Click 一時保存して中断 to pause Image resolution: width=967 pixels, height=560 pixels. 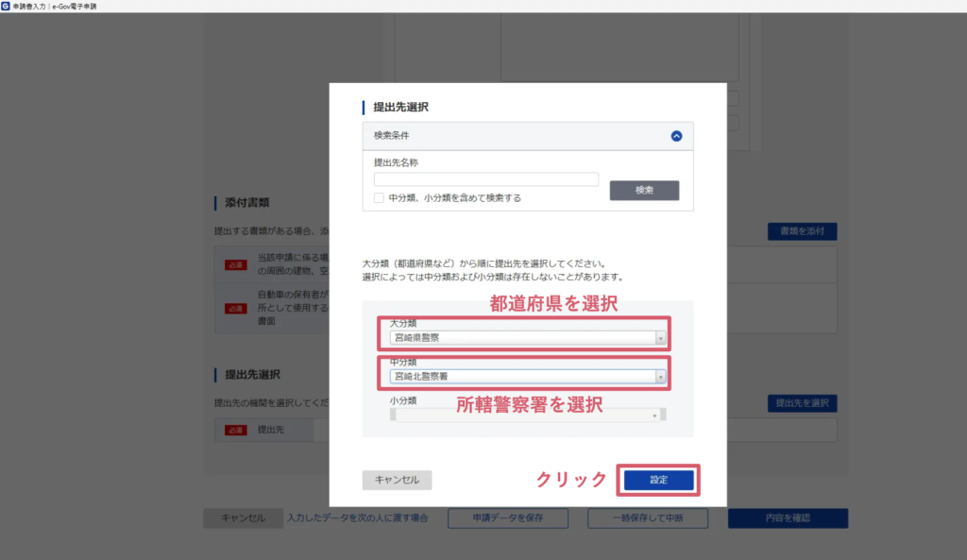click(648, 518)
